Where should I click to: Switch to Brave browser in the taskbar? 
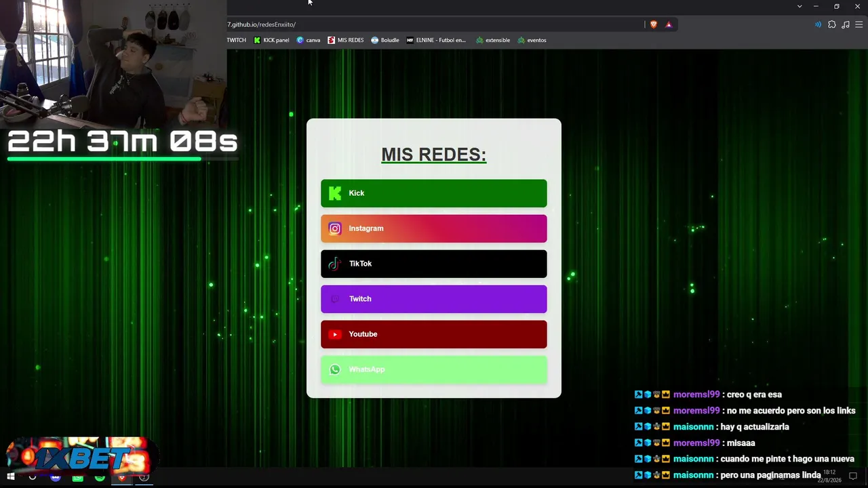pos(122,477)
